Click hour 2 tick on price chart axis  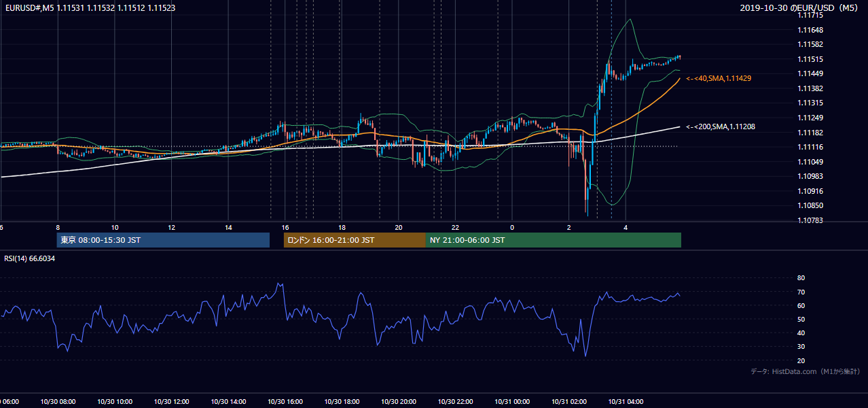tap(569, 227)
